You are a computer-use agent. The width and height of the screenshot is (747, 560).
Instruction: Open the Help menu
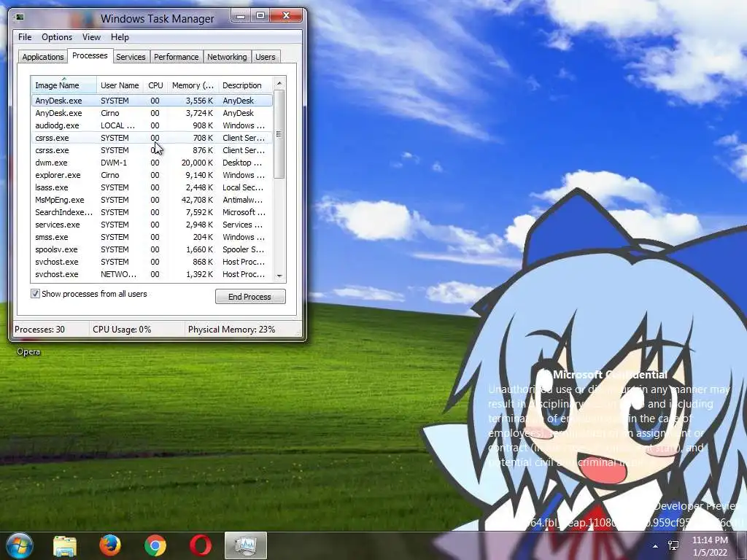coord(120,37)
